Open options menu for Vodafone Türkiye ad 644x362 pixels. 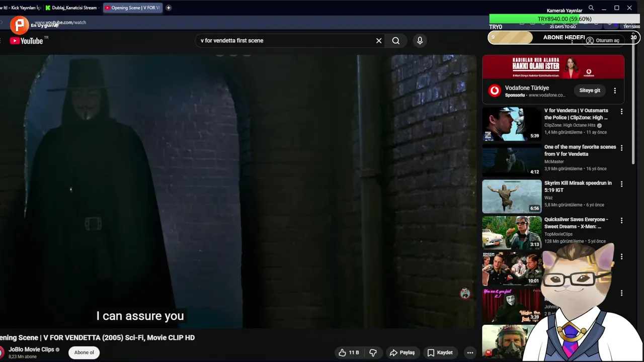pyautogui.click(x=615, y=91)
